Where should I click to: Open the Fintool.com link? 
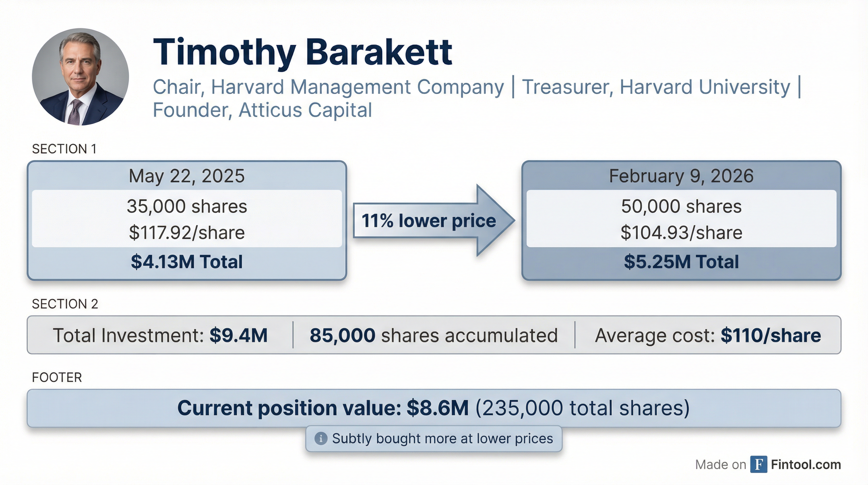806,465
